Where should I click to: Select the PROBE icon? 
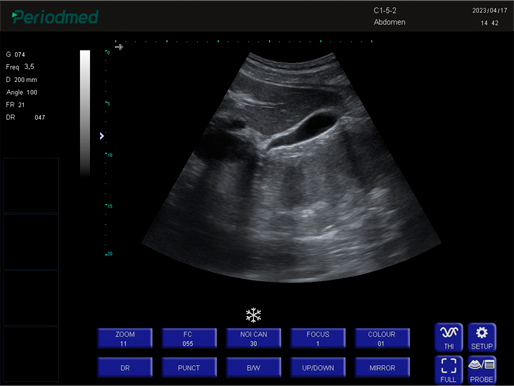(482, 370)
